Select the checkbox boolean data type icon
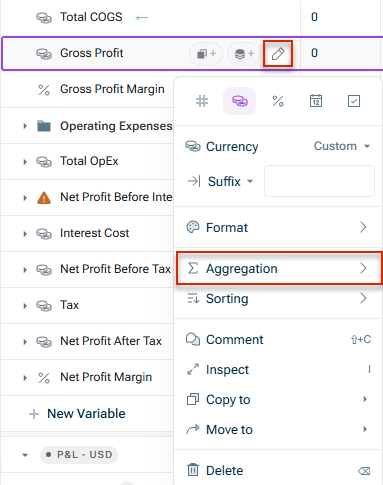Screen dimensions: 383x485 (354, 101)
